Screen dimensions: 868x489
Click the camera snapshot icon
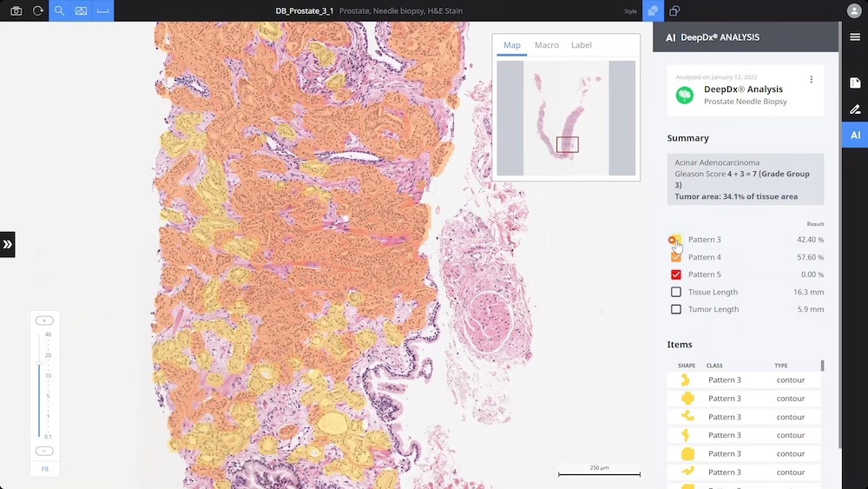pos(16,11)
